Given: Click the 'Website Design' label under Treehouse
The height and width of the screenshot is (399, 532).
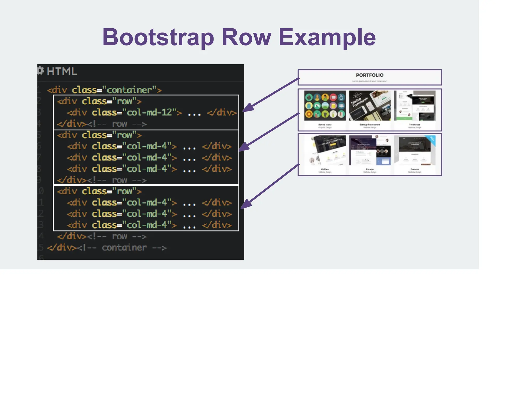Looking at the screenshot, I should [x=415, y=128].
